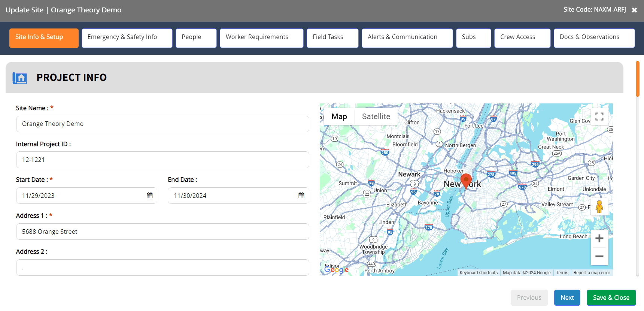Click the Plainfield label on the map
This screenshot has height=311, width=644.
[x=334, y=217]
